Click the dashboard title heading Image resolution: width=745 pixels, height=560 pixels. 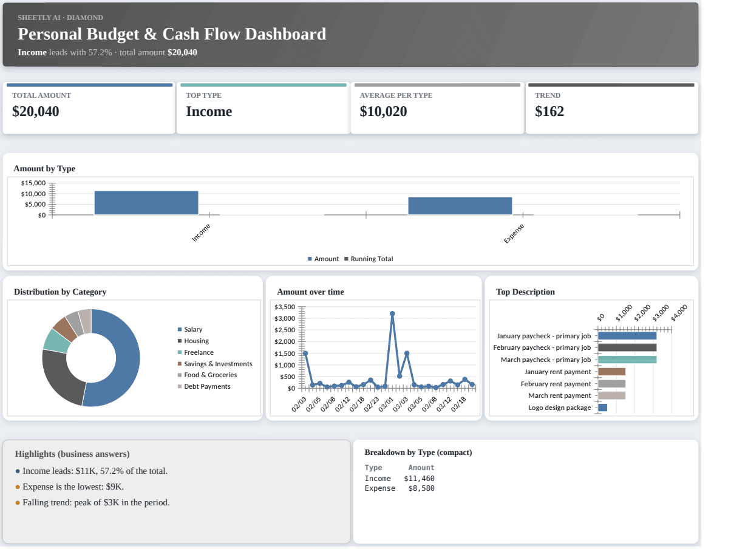172,34
